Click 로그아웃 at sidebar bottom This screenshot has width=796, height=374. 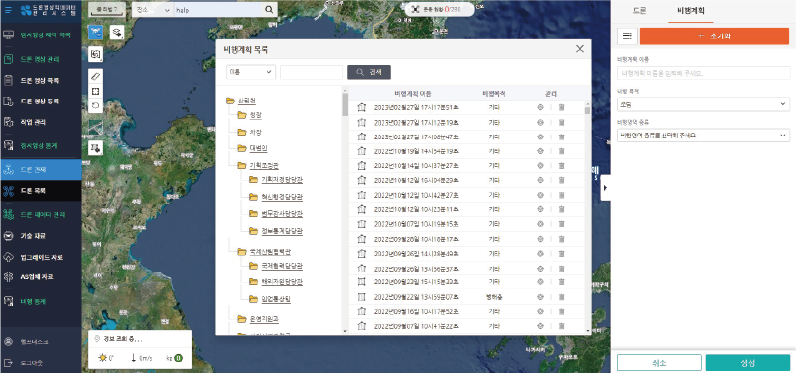pos(31,363)
